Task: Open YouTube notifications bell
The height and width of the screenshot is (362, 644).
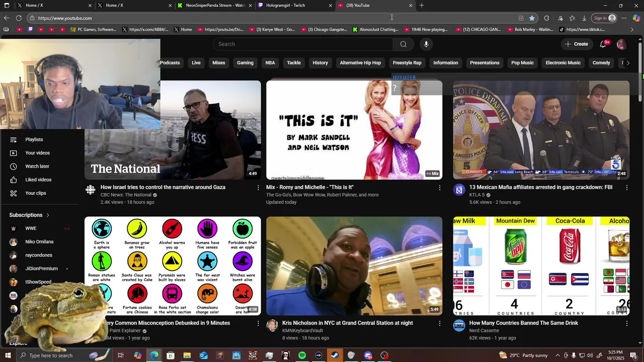Action: [x=603, y=44]
